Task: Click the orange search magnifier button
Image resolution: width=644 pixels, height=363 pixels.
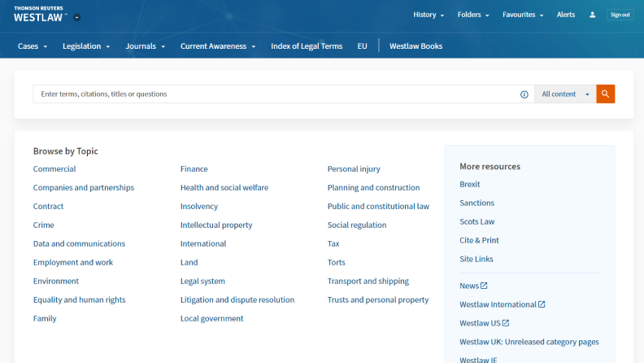Action: pos(605,94)
